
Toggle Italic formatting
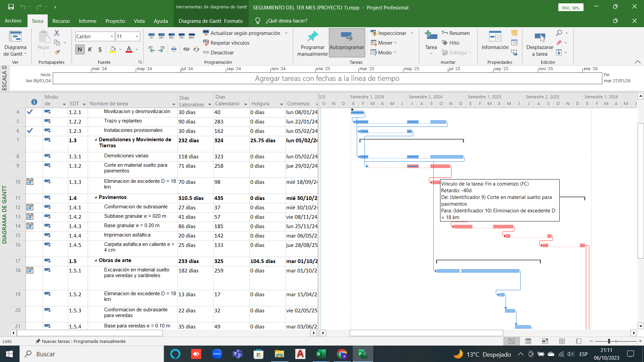tap(90, 50)
